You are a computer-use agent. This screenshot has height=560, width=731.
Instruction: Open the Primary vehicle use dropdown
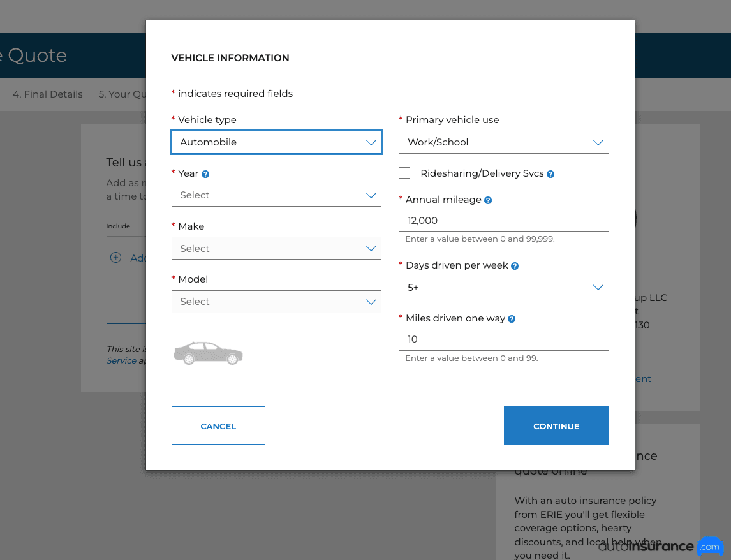click(503, 142)
